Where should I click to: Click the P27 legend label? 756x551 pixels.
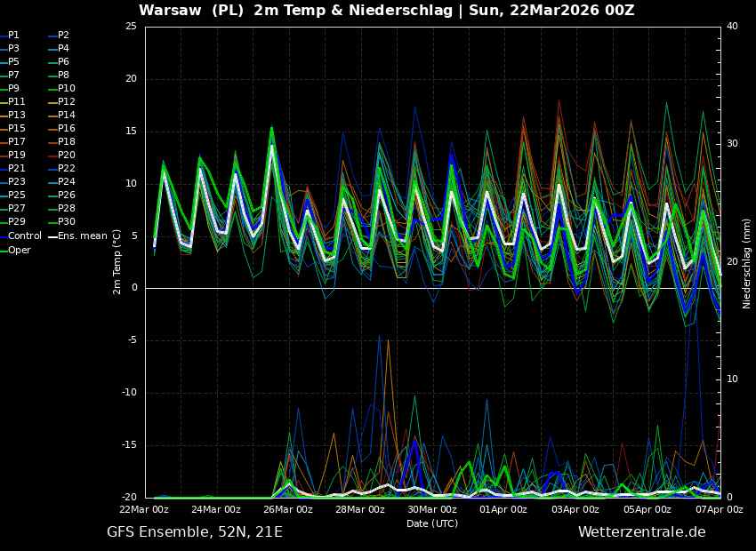(x=16, y=208)
